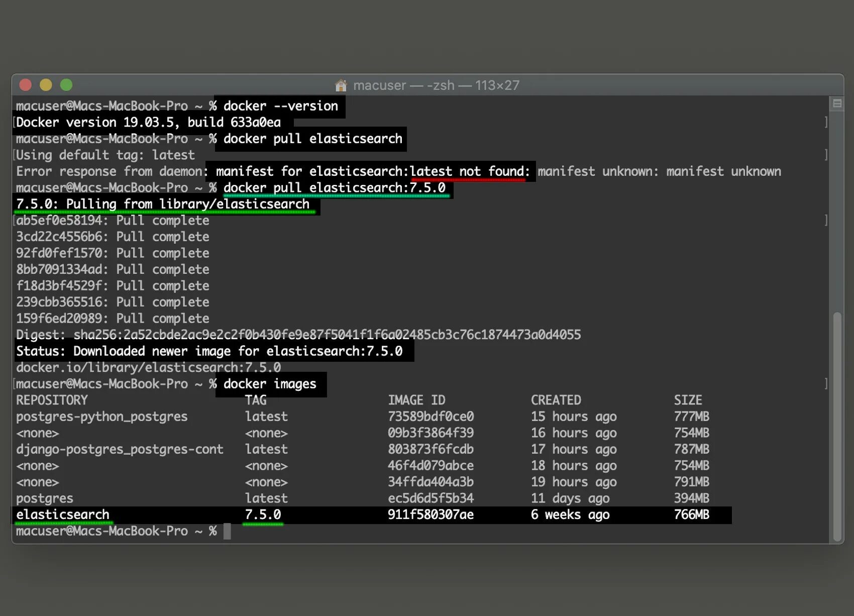This screenshot has height=616, width=854.
Task: Click 'latest not found:' underlined error text
Action: click(470, 172)
